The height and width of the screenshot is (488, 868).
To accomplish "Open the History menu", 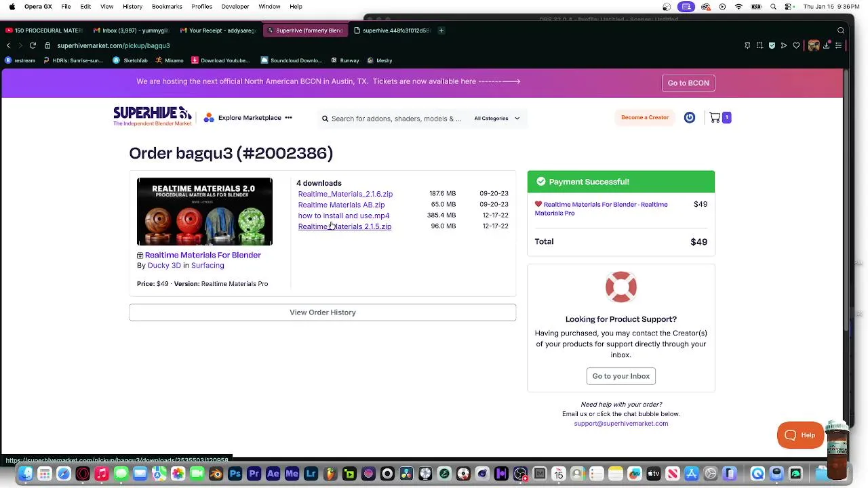I will [133, 6].
